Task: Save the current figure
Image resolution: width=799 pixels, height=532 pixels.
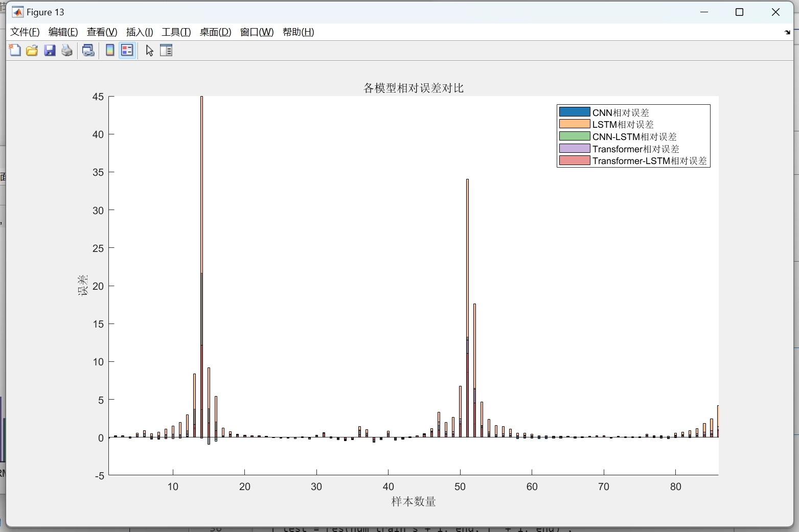Action: point(49,51)
